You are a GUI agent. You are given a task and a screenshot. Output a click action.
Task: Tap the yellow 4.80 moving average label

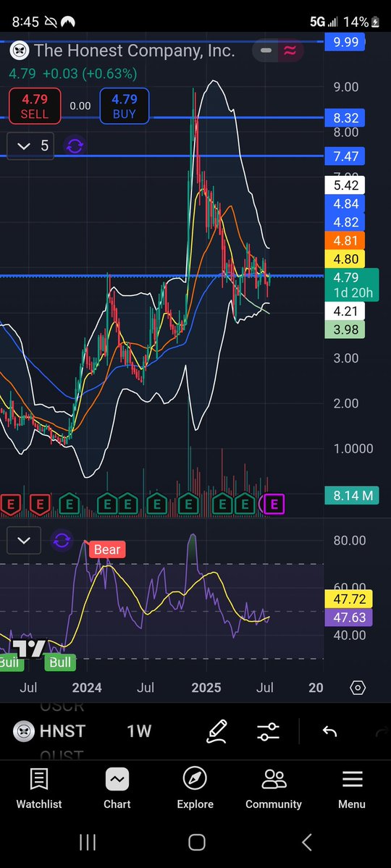[x=345, y=259]
